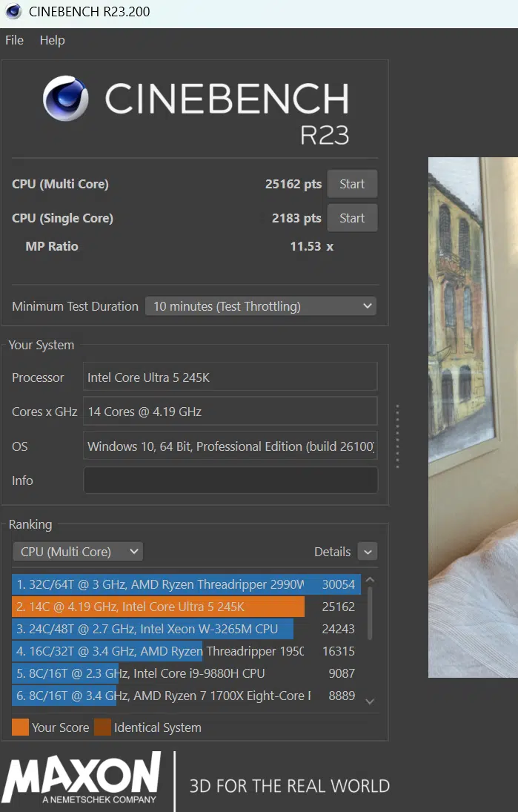
Task: Select the Threadripper 1950 ranking row
Action: coord(186,651)
